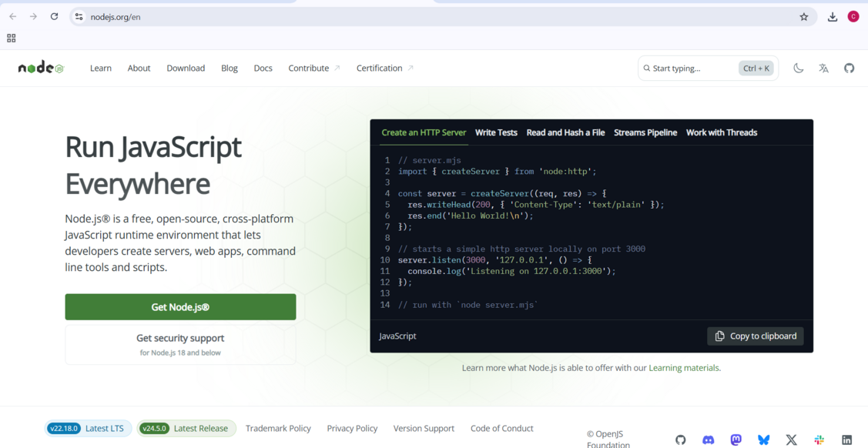Open the Slack footer icon
The width and height of the screenshot is (868, 448).
pyautogui.click(x=819, y=440)
